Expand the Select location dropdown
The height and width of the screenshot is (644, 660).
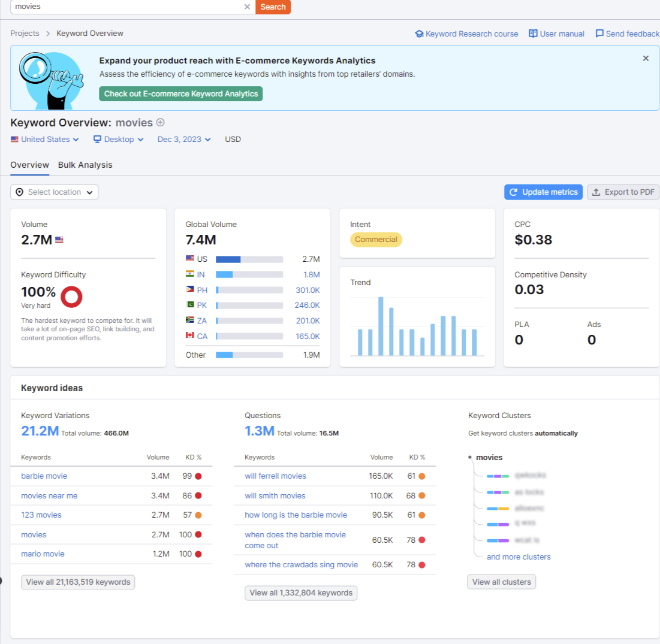[55, 192]
